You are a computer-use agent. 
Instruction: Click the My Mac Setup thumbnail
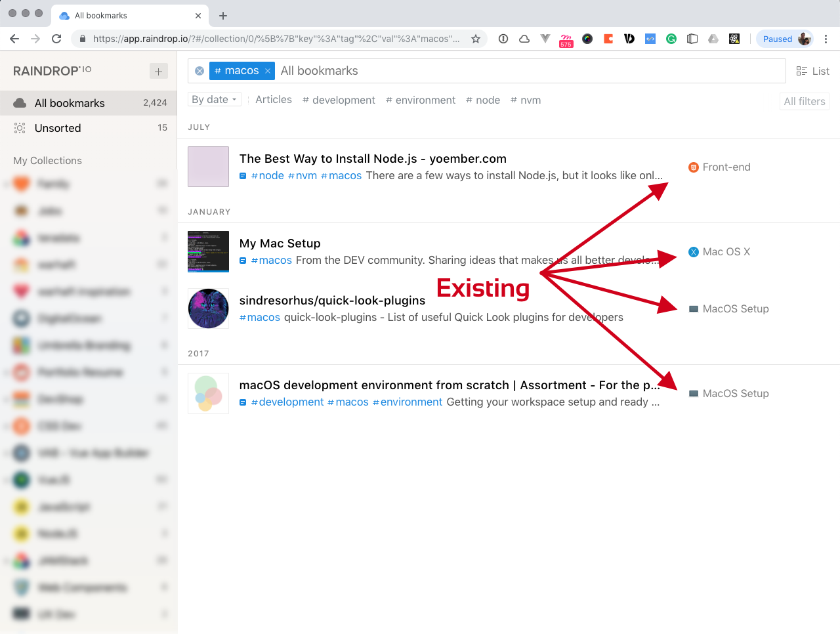point(208,251)
